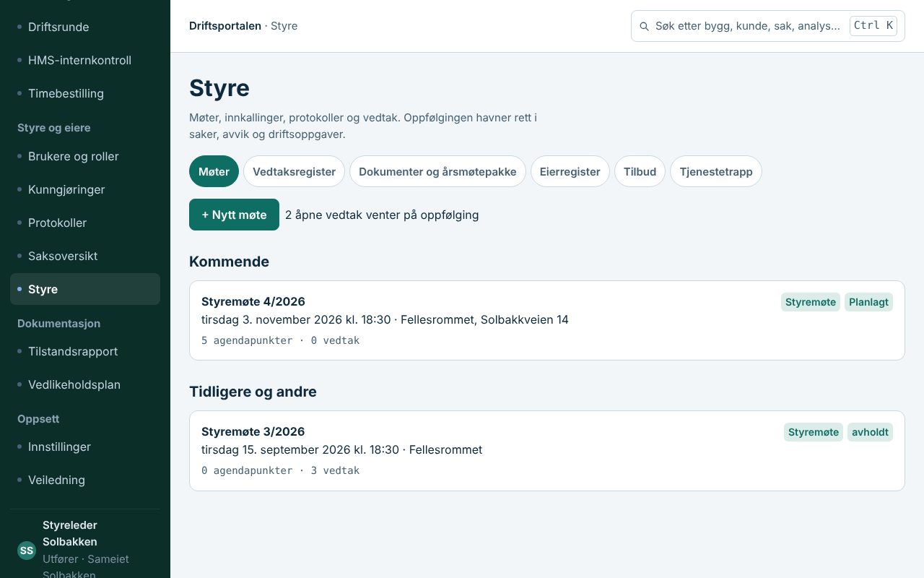Viewport: 924px width, 578px height.
Task: Open Driftsrunde in the sidebar
Action: click(x=85, y=27)
